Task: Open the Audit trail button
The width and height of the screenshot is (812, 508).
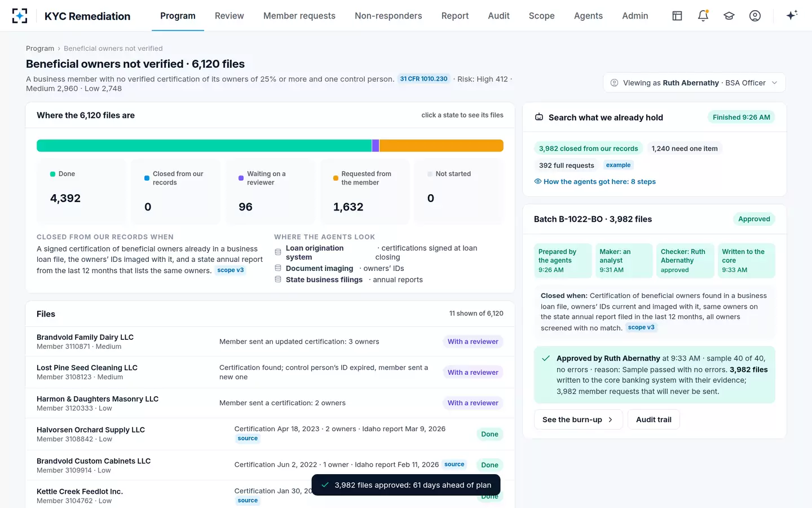Action: pos(654,419)
